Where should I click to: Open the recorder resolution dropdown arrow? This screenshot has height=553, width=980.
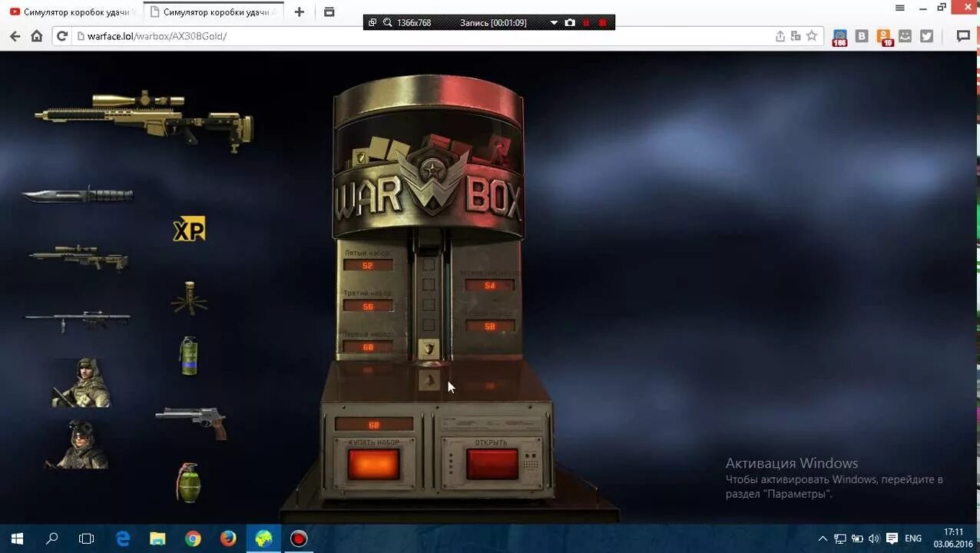tap(554, 23)
